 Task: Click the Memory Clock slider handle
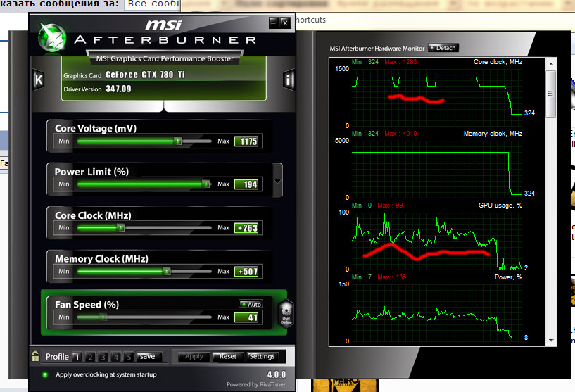pyautogui.click(x=167, y=271)
